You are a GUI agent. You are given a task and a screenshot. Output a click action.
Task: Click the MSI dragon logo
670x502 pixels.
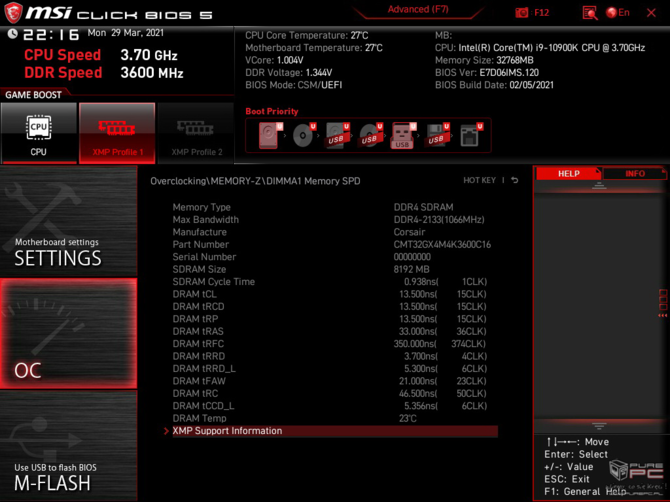click(13, 13)
